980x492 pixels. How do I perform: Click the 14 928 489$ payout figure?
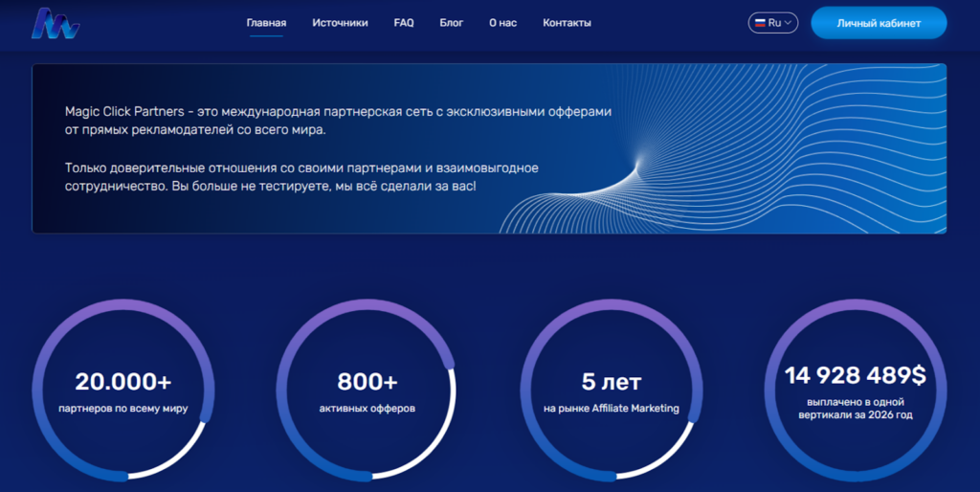[x=856, y=375]
